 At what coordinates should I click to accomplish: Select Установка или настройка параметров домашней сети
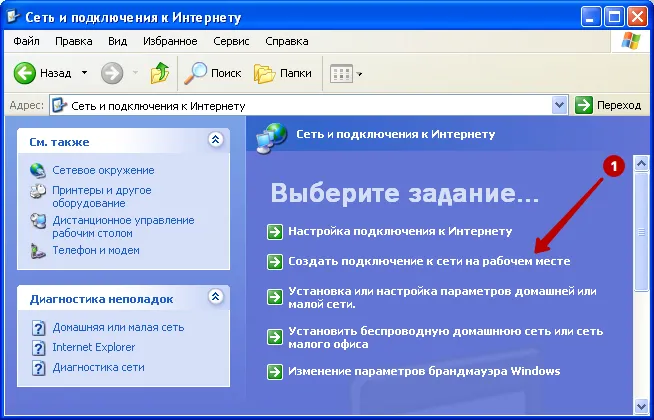click(x=442, y=297)
